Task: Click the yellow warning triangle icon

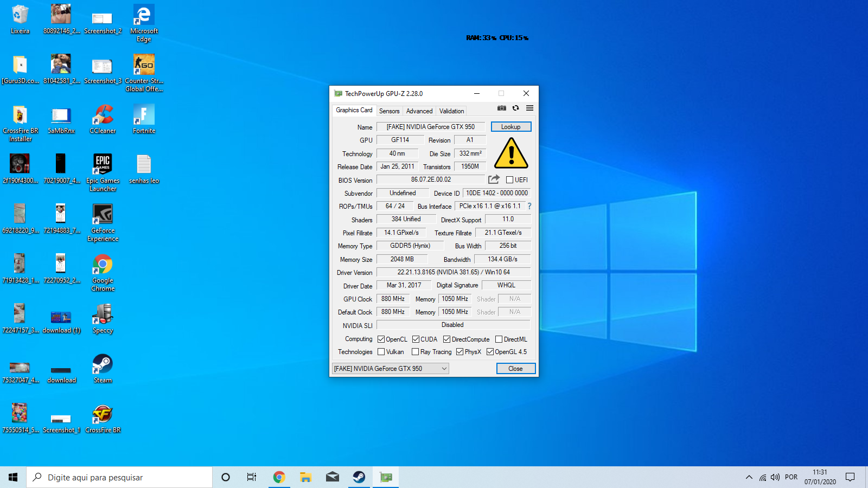Action: pos(511,153)
